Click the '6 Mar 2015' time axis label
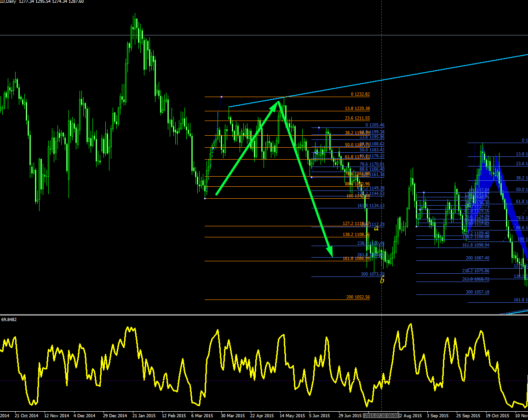The width and height of the screenshot is (528, 420). click(202, 415)
